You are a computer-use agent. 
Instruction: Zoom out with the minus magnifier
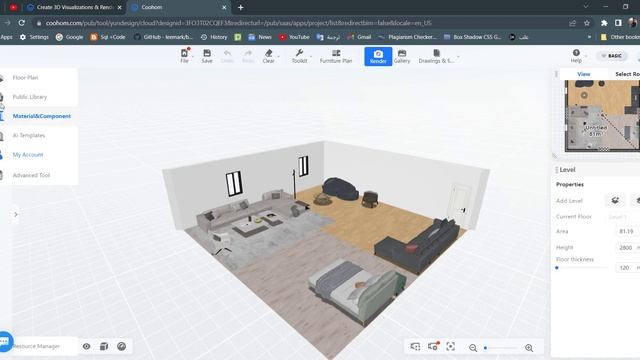[x=473, y=348]
